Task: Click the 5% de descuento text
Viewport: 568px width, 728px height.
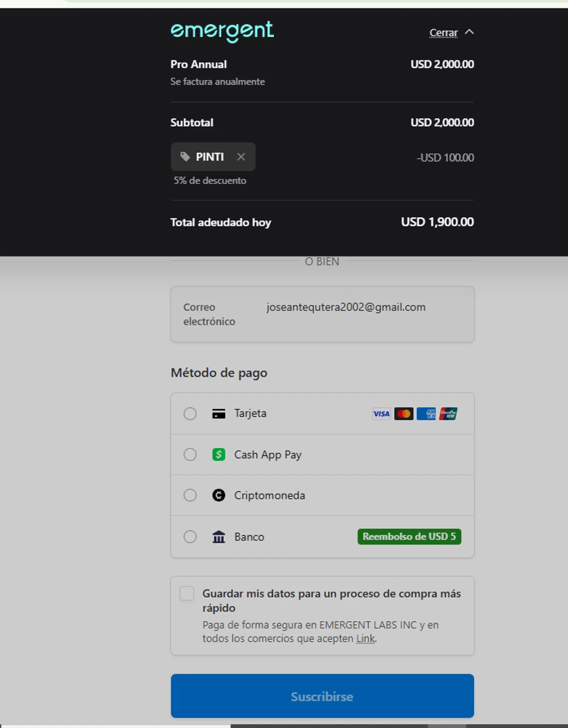Action: pyautogui.click(x=210, y=181)
